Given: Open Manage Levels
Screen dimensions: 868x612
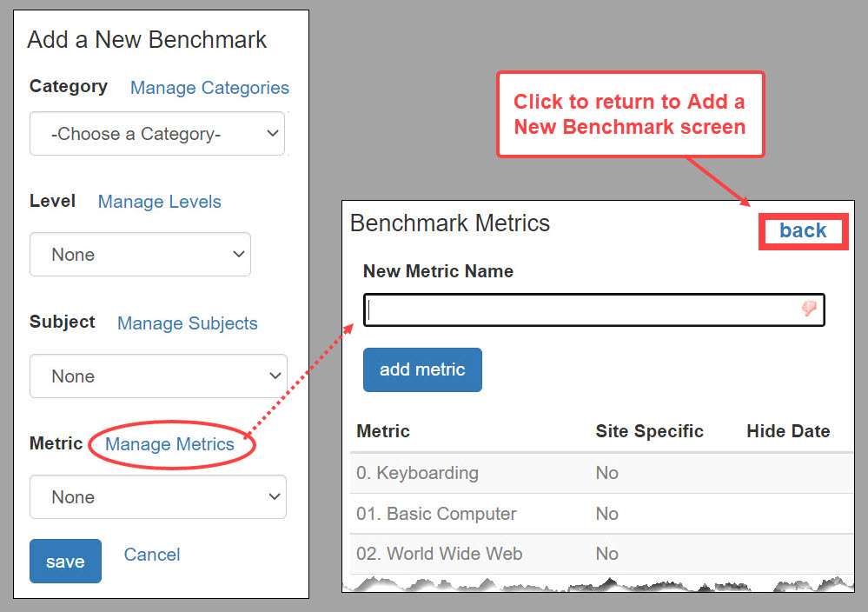Looking at the screenshot, I should [x=159, y=201].
